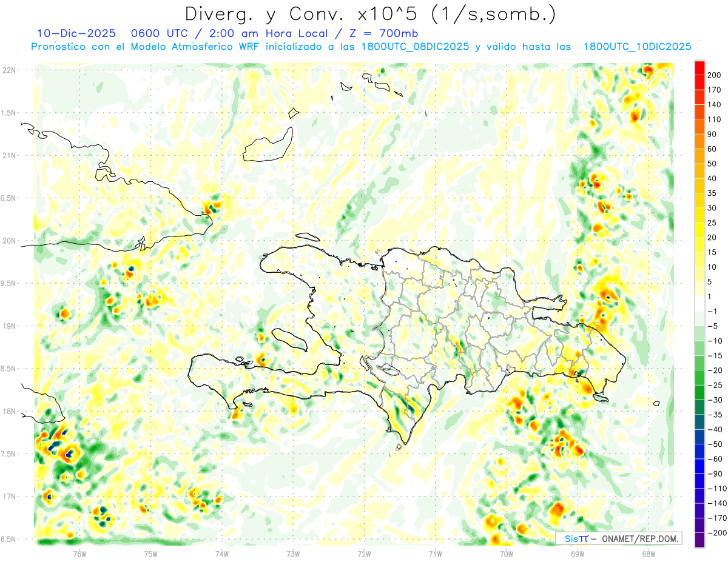The image size is (728, 562).
Task: Click the title 'Diverg. y Conv. x10^5 (1/s,somb.)'
Action: (x=370, y=14)
